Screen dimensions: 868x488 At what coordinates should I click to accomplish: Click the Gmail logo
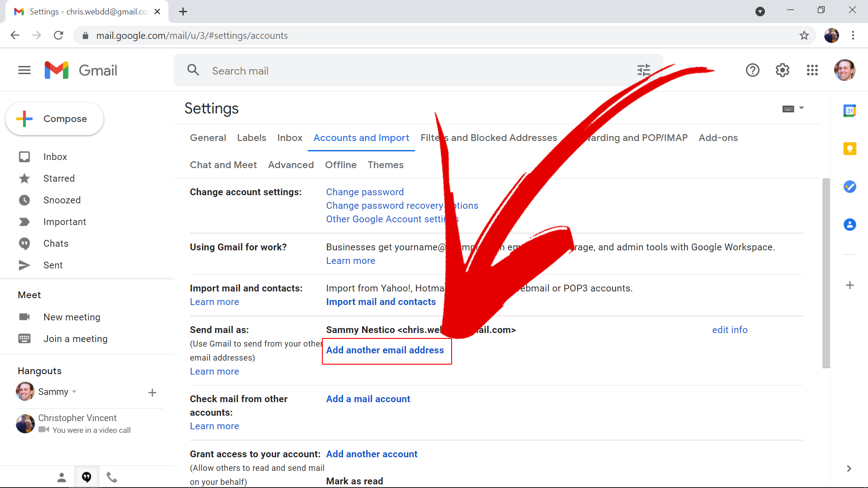(81, 70)
